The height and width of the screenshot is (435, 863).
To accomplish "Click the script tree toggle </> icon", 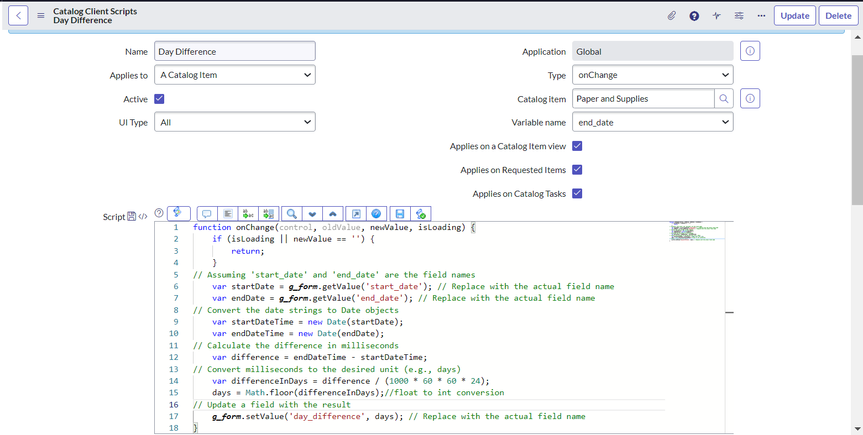I will [x=143, y=216].
